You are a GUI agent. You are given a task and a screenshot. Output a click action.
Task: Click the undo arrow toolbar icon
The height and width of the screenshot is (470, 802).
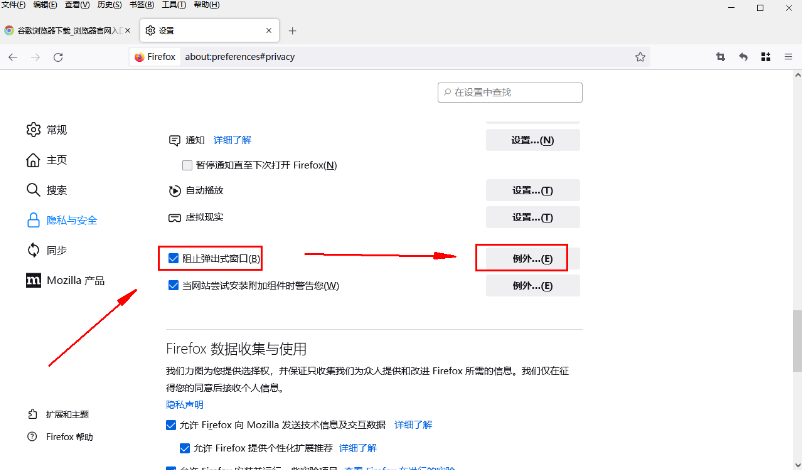(743, 57)
